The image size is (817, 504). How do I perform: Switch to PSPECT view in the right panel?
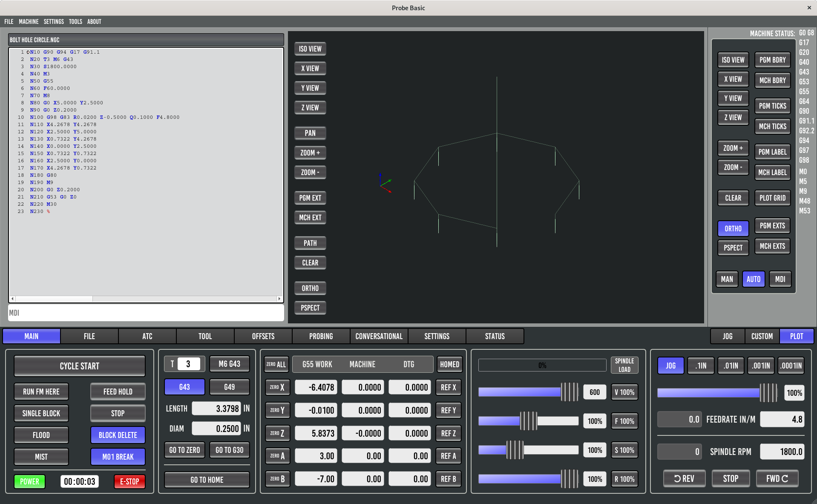tap(733, 248)
